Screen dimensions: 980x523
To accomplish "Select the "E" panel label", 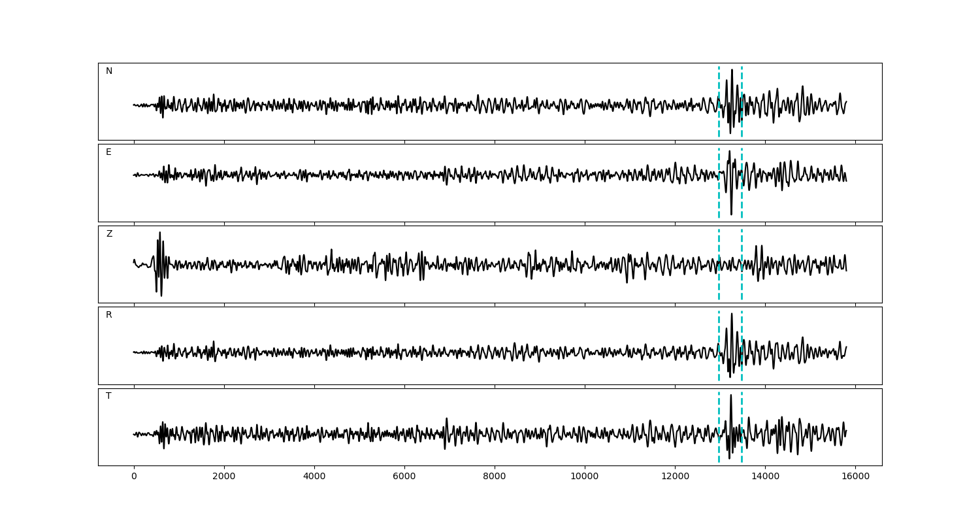I will coord(108,152).
